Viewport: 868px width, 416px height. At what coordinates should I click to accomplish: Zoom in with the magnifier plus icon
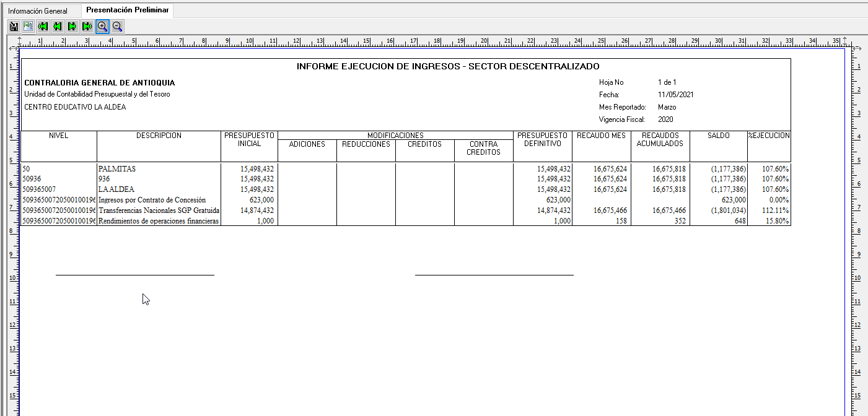[102, 26]
